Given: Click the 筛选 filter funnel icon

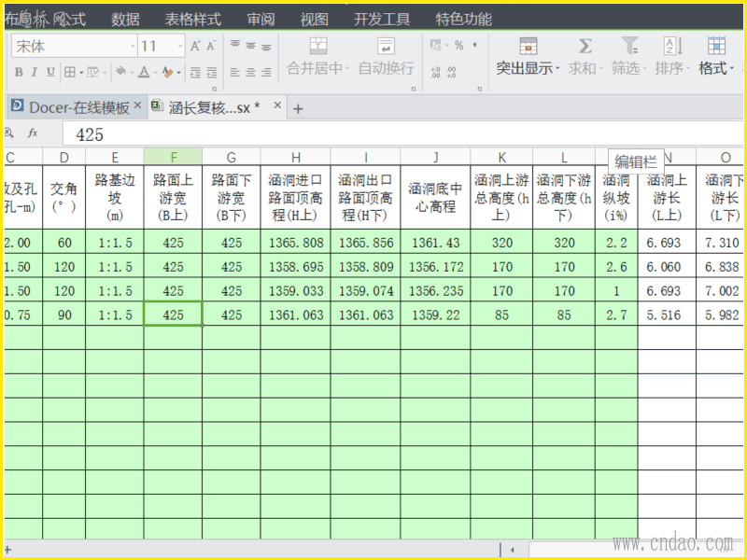Looking at the screenshot, I should click(x=628, y=46).
